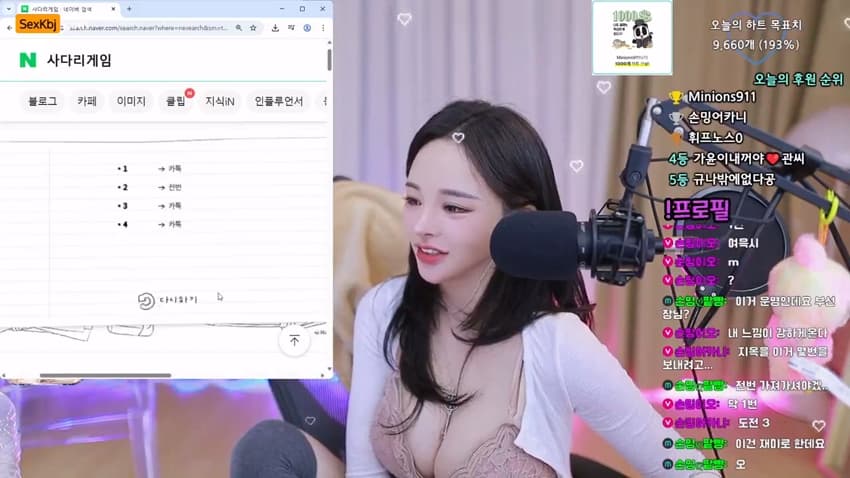Switch to the 지식iN search tab
The width and height of the screenshot is (850, 478).
[220, 101]
